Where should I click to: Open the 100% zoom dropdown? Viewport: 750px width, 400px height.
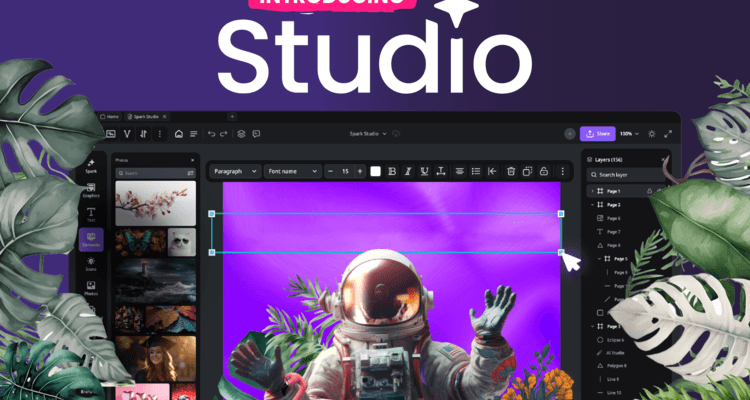[629, 134]
